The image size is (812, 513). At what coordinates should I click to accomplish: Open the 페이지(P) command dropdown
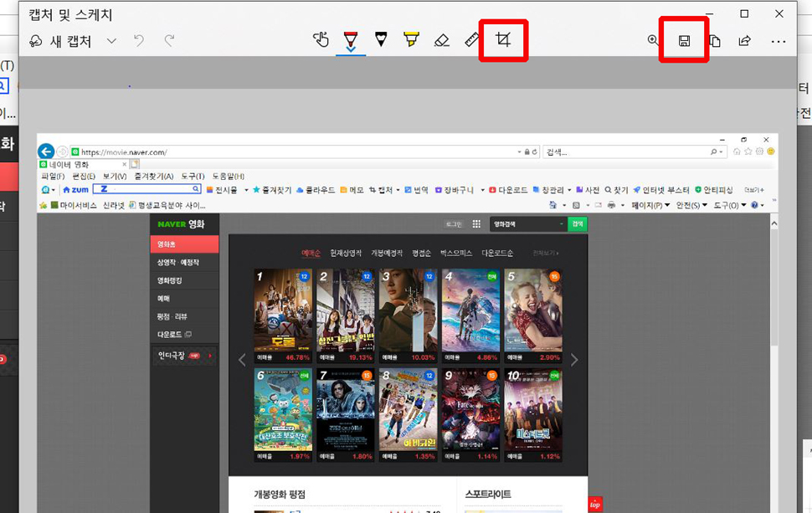pyautogui.click(x=650, y=206)
